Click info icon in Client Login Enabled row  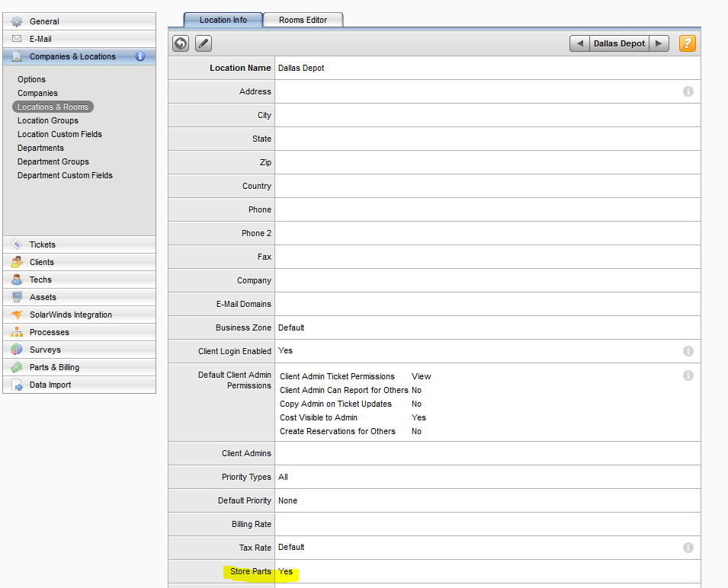688,351
